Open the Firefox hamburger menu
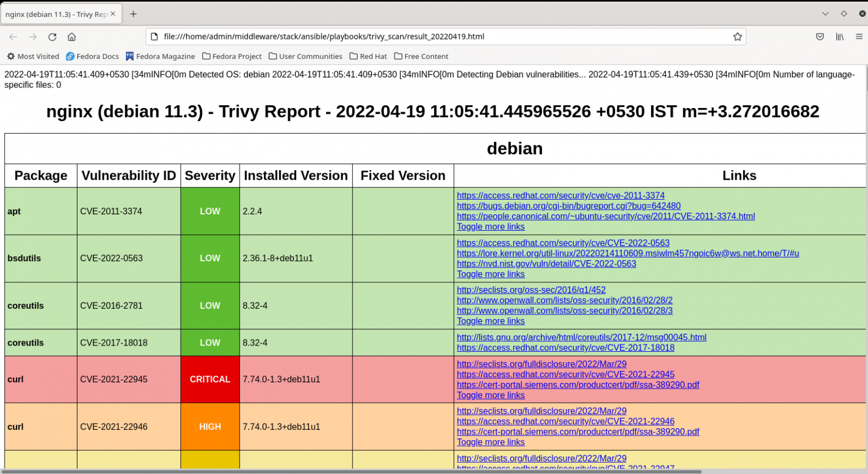 [858, 36]
